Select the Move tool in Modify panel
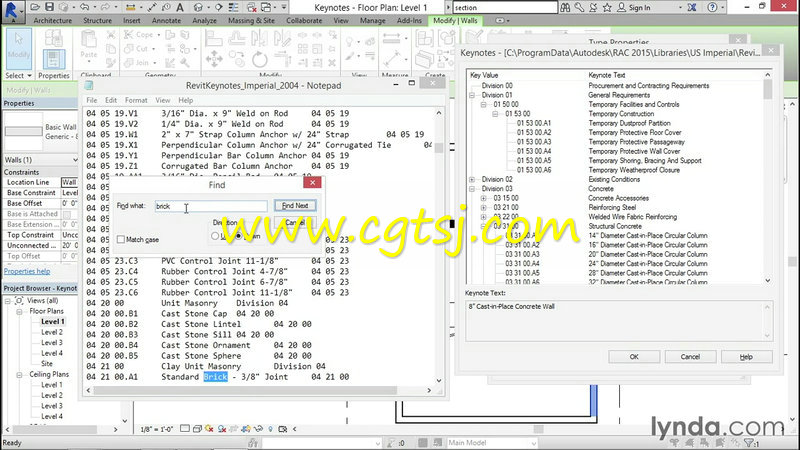 [214, 59]
